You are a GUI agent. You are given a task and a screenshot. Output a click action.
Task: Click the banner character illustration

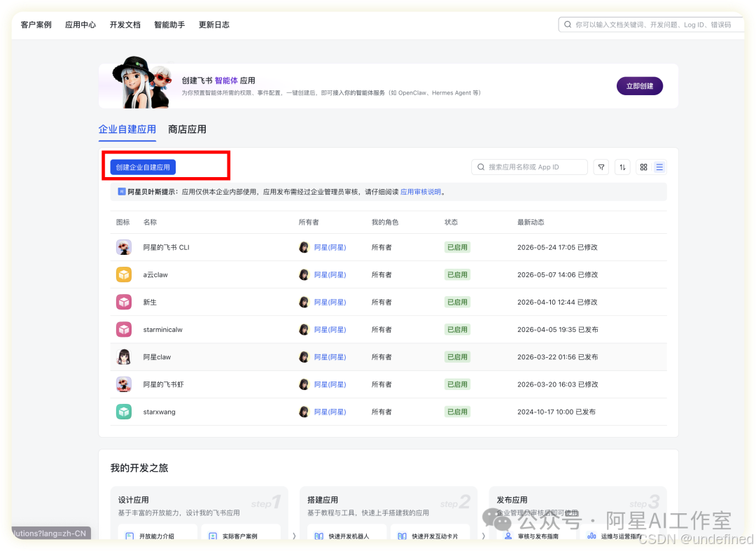(142, 83)
